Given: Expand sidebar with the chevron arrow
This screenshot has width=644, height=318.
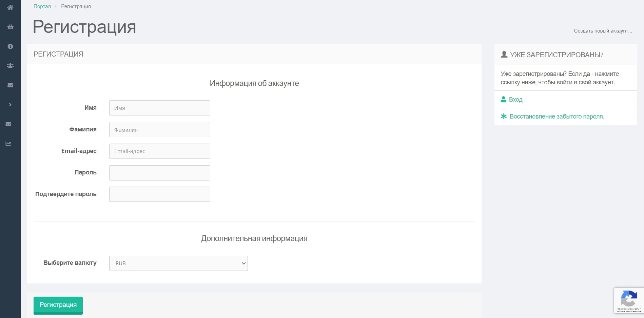Looking at the screenshot, I should point(11,105).
